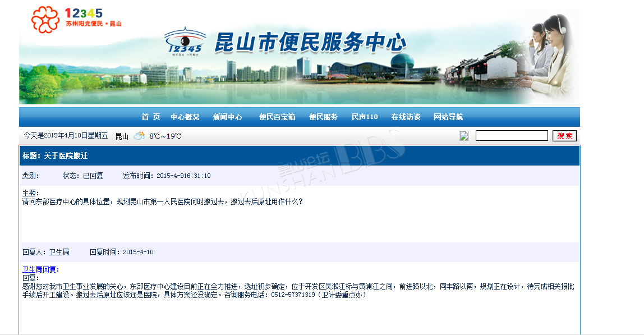Open the 新闻中心 navigation item
The width and height of the screenshot is (644, 335).
[x=227, y=117]
